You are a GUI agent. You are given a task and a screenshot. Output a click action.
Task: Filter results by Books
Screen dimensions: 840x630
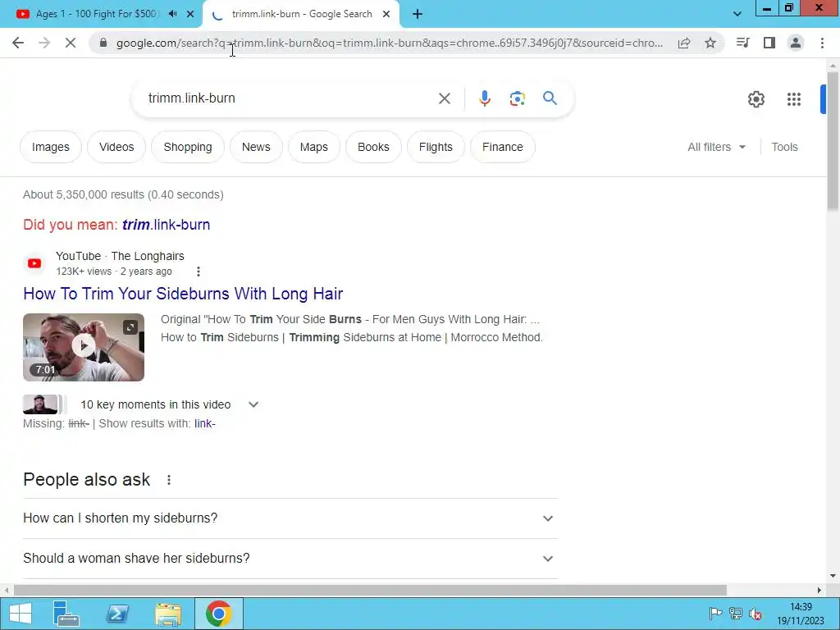click(x=373, y=147)
